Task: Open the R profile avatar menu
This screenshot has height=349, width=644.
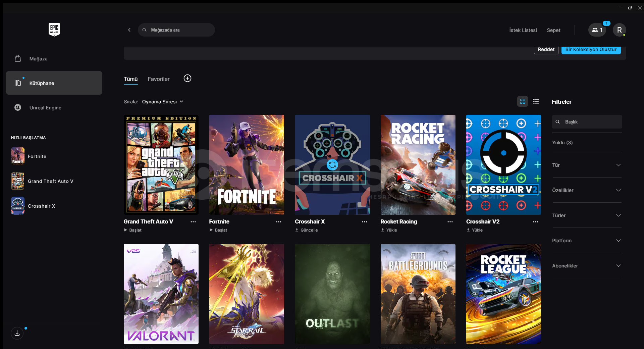Action: click(x=619, y=30)
